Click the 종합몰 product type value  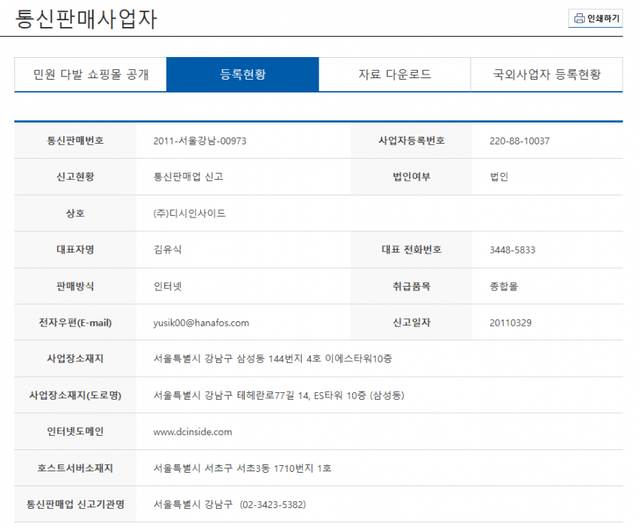pos(505,287)
